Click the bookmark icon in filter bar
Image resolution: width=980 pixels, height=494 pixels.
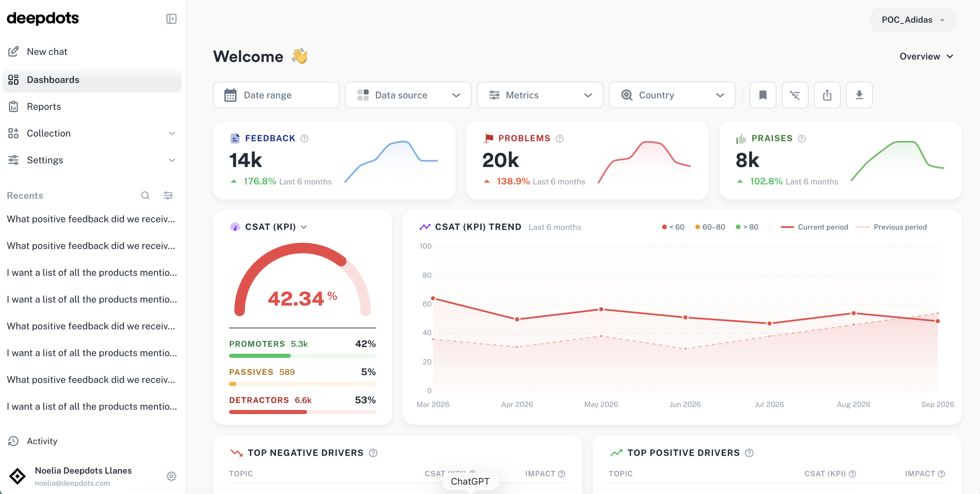click(x=762, y=95)
